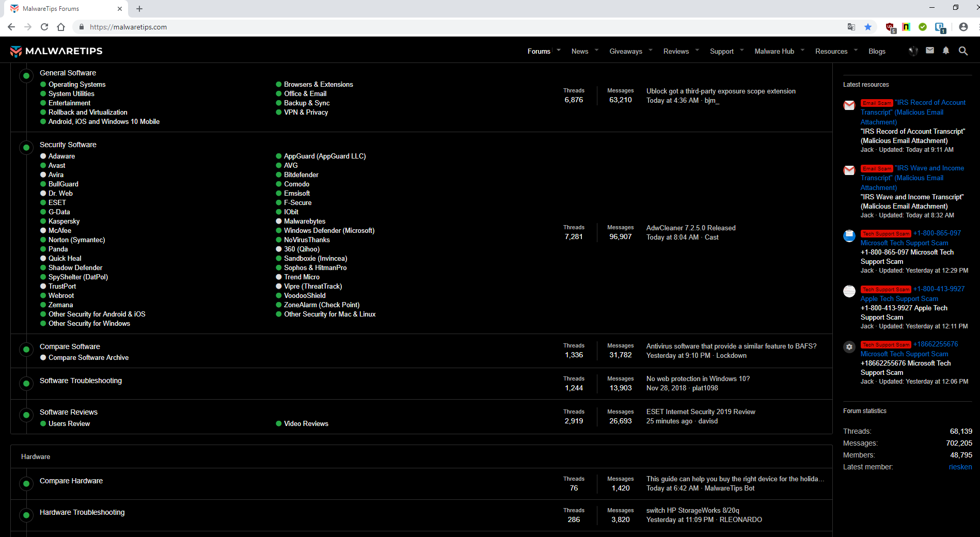Open the conversations envelope icon
The height and width of the screenshot is (537, 980).
pos(929,51)
